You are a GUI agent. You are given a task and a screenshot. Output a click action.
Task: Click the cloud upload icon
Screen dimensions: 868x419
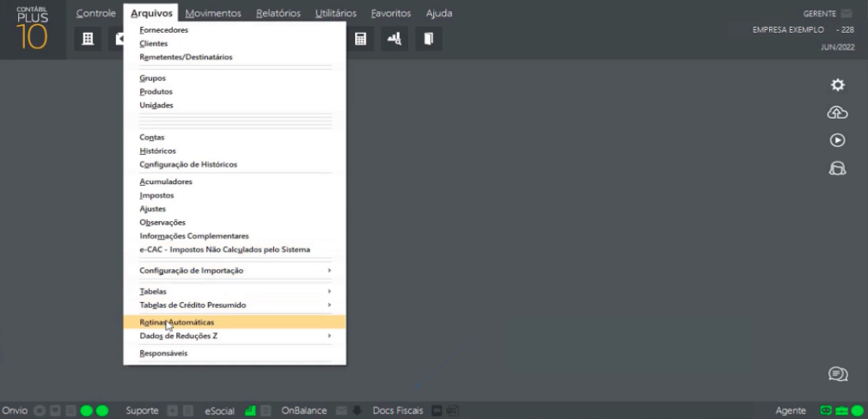coord(837,113)
